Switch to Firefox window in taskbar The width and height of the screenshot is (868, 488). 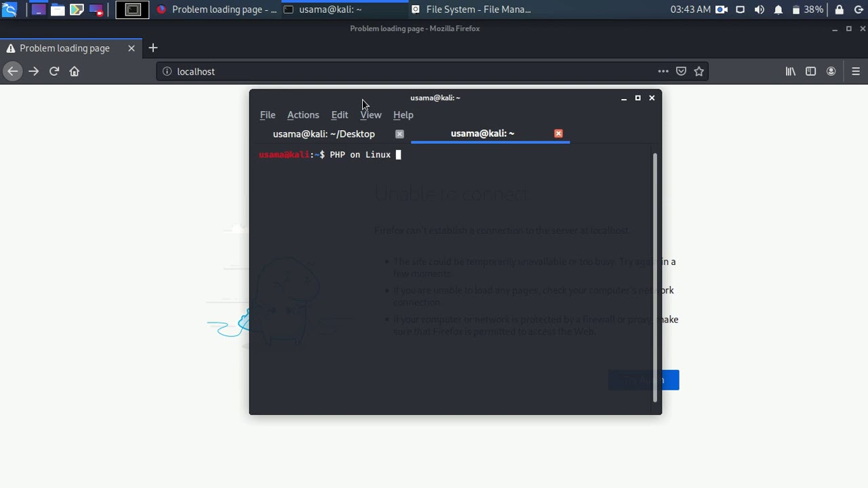click(x=216, y=9)
